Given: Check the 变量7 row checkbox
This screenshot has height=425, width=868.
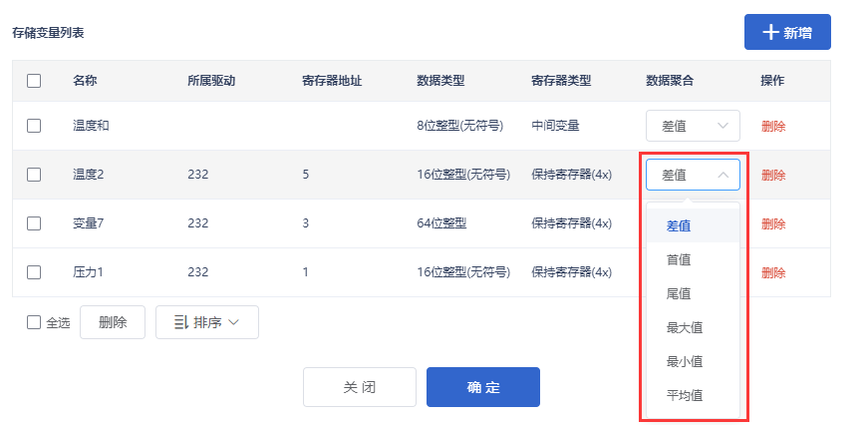Looking at the screenshot, I should point(34,223).
